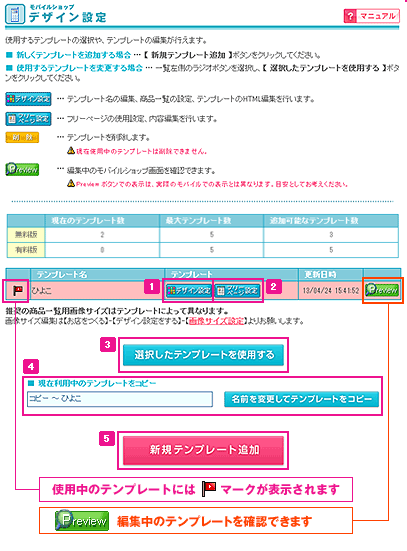Image resolution: width=407 pixels, height=551 pixels.
Task: Open デザイン設定 for the ひよこ template
Action: pos(189,291)
